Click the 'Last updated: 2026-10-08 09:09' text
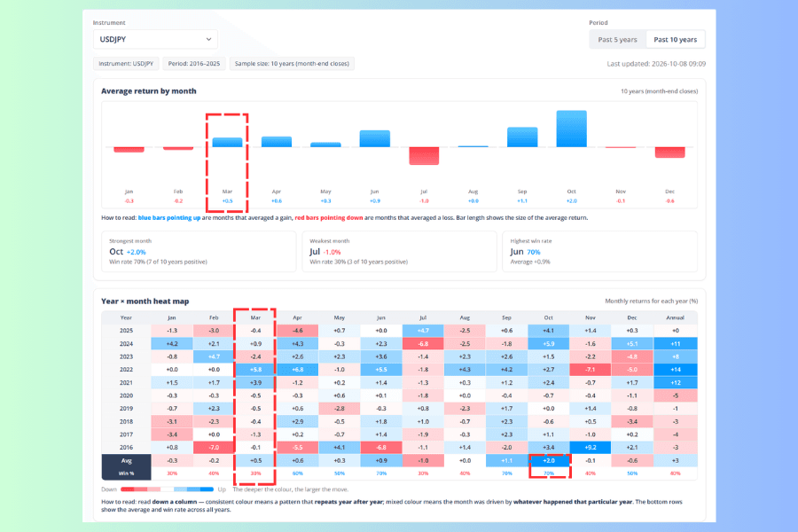The width and height of the screenshot is (798, 532). tap(656, 64)
